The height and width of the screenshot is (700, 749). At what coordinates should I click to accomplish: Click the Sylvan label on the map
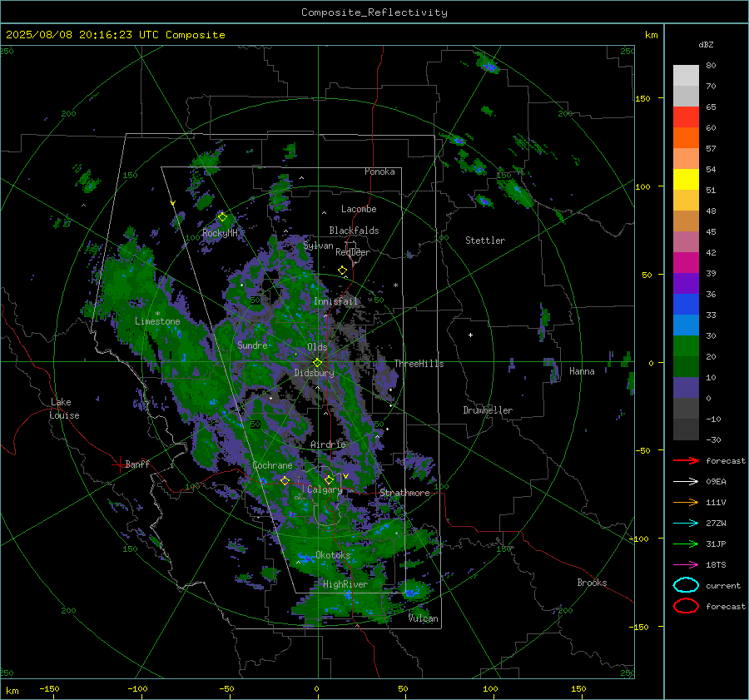tap(318, 246)
